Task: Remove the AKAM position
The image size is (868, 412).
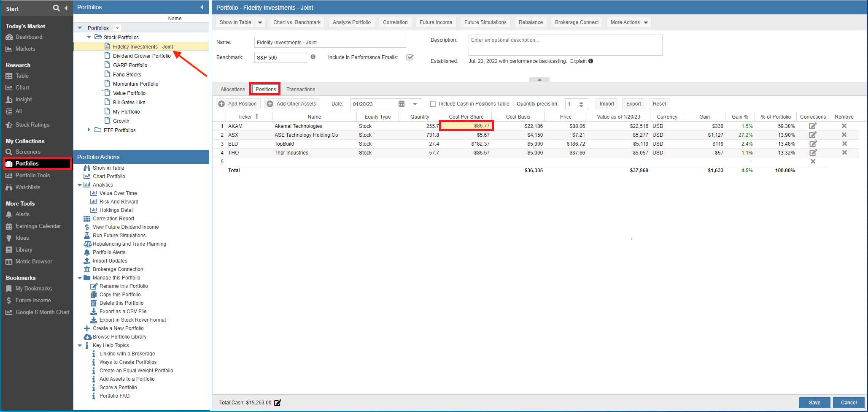Action: click(844, 126)
